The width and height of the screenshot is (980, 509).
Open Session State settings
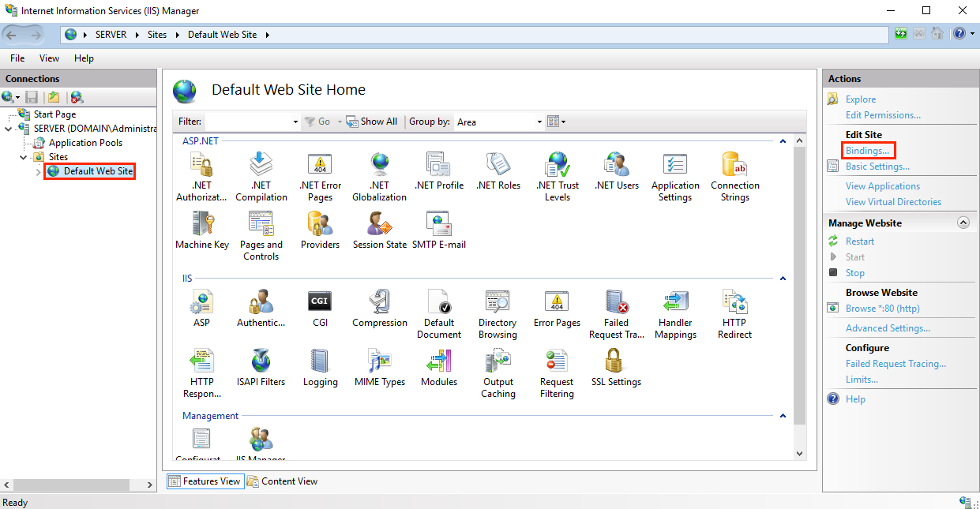click(x=379, y=227)
